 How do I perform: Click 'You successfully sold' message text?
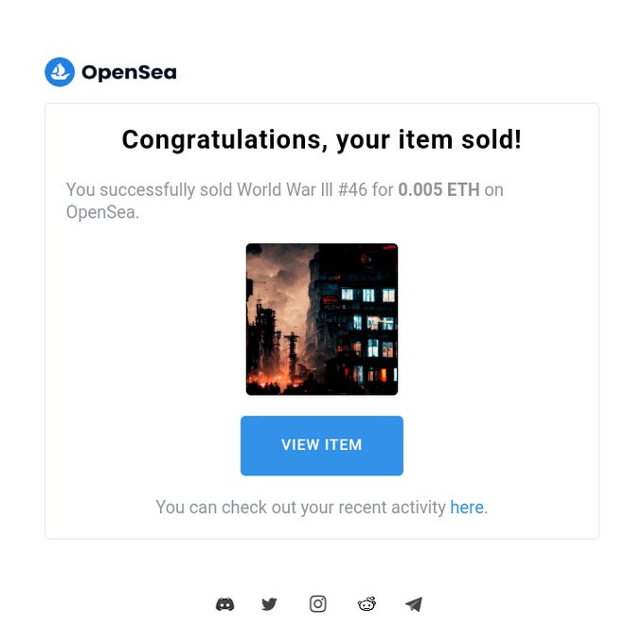[x=150, y=189]
